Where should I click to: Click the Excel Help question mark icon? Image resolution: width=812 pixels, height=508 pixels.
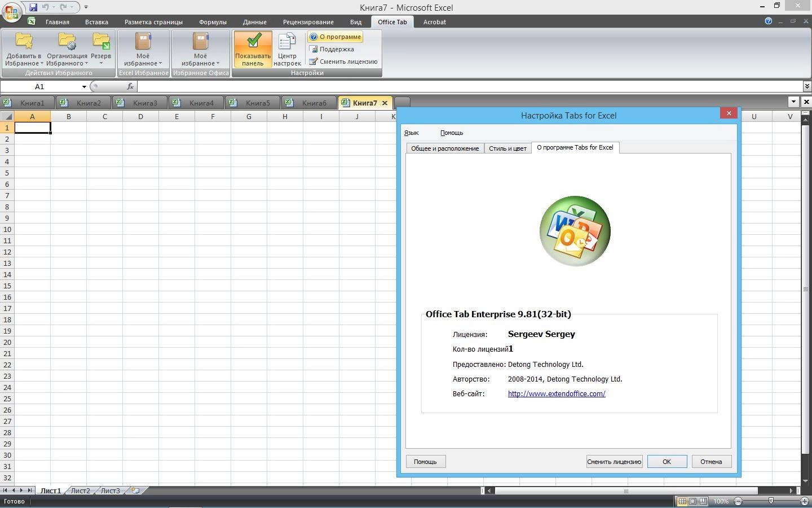pos(768,21)
